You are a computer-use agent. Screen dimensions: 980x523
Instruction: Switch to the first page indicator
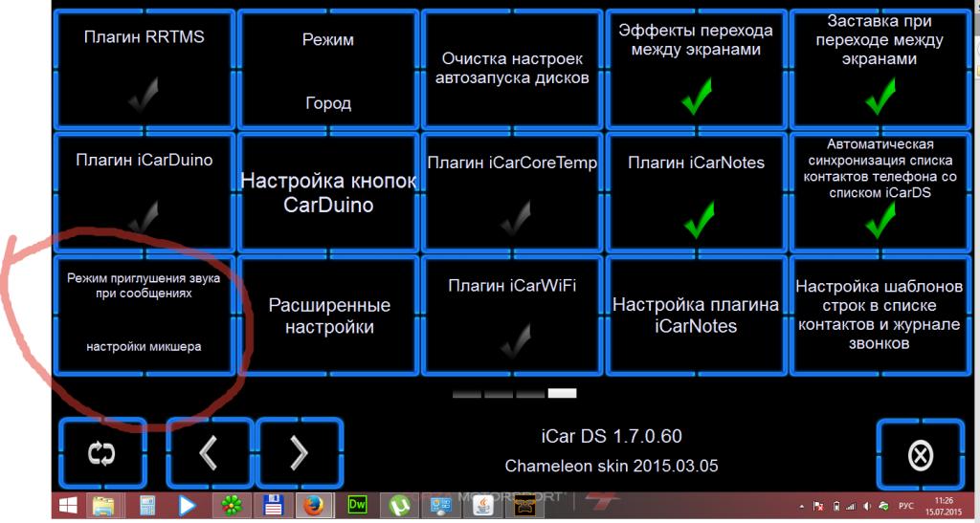pyautogui.click(x=466, y=393)
